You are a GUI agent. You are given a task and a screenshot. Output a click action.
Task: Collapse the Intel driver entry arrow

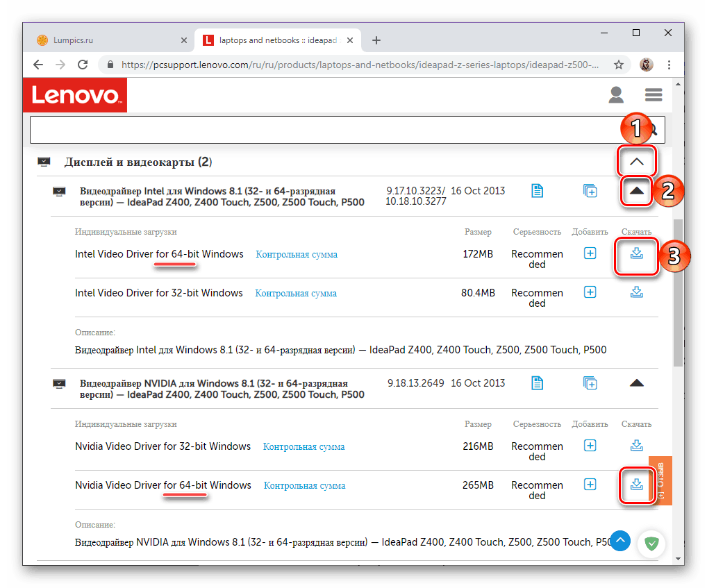coord(636,191)
